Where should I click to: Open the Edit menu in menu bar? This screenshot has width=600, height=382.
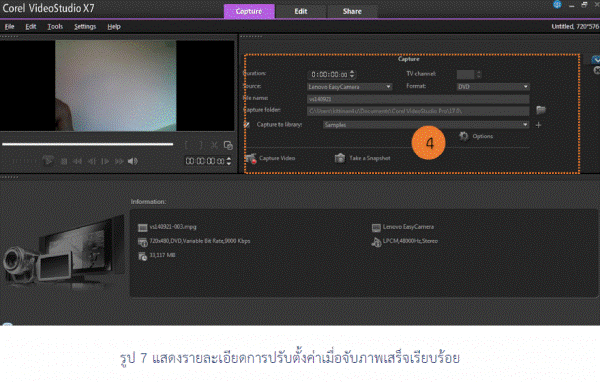pos(31,26)
